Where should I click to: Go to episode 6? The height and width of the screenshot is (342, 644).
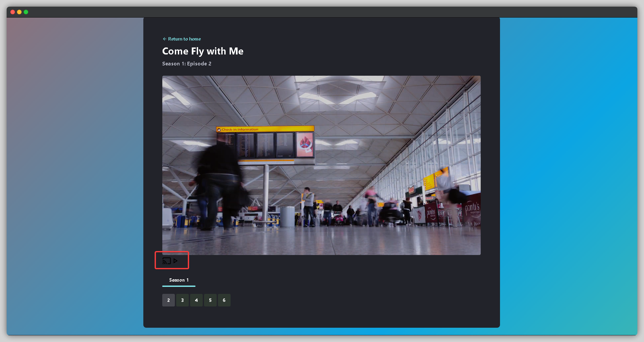click(224, 300)
